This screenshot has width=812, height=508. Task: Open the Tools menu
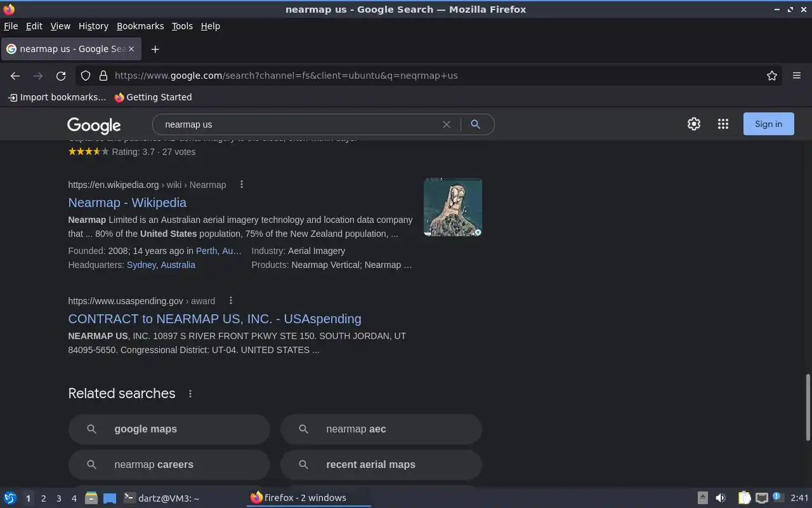point(182,26)
